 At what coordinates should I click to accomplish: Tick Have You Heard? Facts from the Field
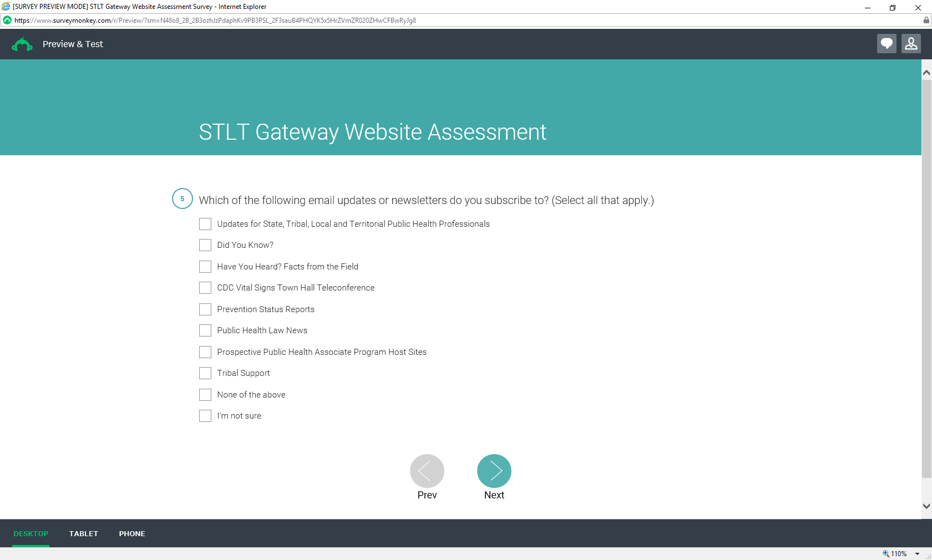coord(205,267)
